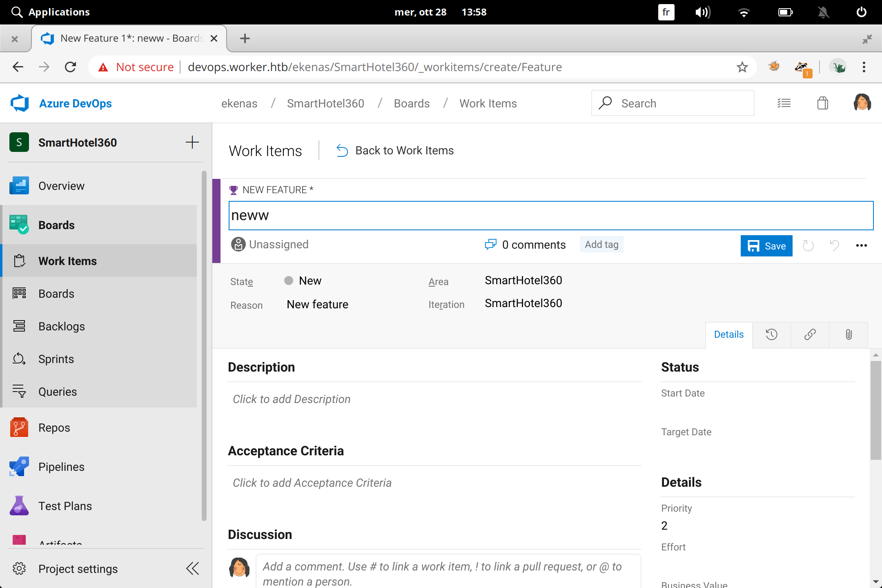Open Test Plans in sidebar
The height and width of the screenshot is (588, 882).
pyautogui.click(x=65, y=506)
